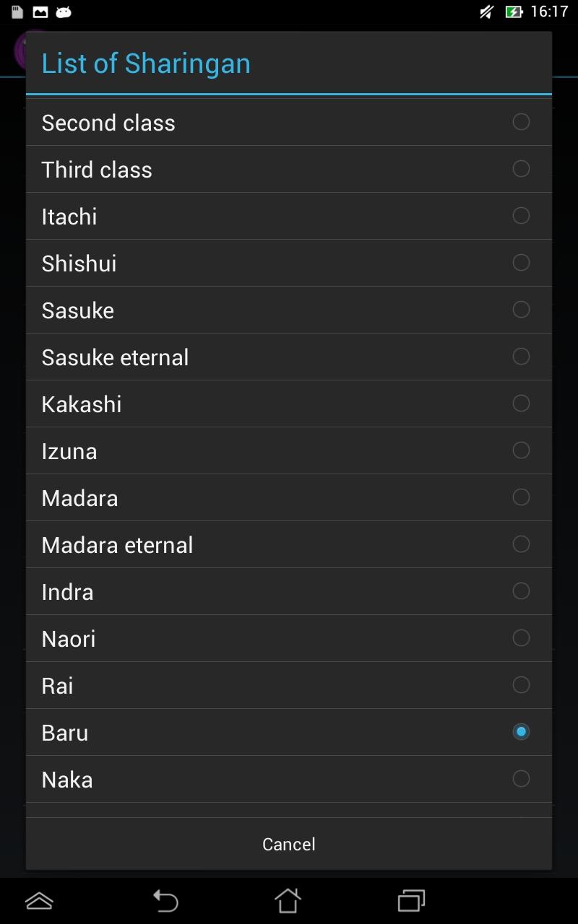Tap the SD card notification icon
This screenshot has height=924, width=578.
[17, 12]
